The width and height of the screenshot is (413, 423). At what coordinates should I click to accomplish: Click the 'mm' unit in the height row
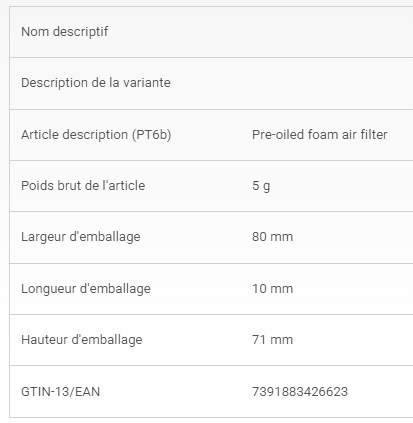point(282,340)
